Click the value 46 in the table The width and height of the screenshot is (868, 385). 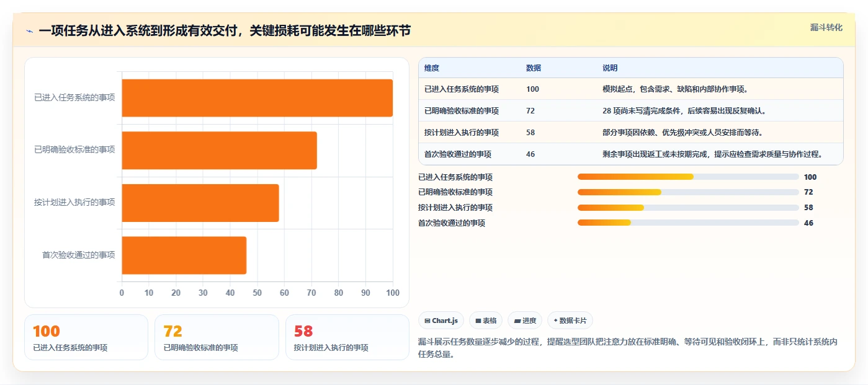click(530, 154)
